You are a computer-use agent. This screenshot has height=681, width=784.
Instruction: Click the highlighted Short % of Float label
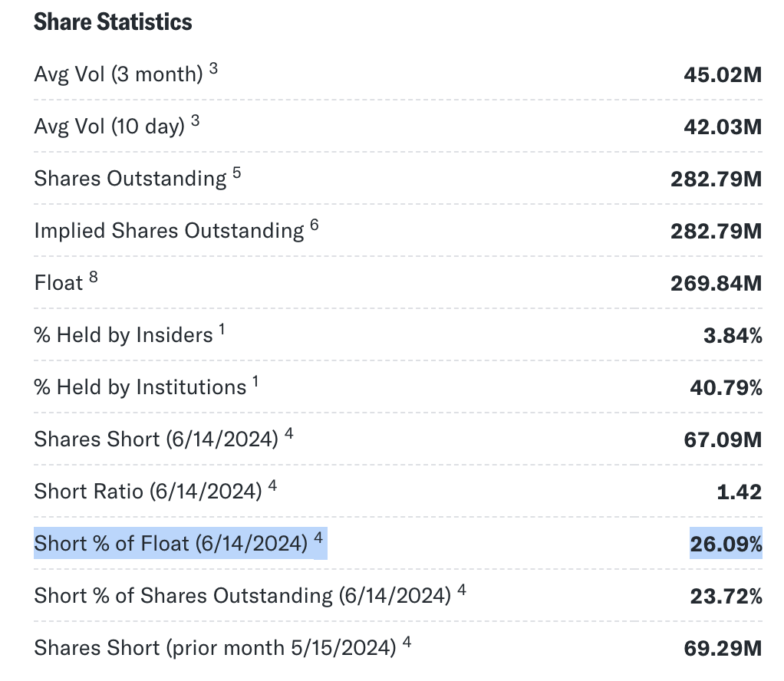point(170,544)
